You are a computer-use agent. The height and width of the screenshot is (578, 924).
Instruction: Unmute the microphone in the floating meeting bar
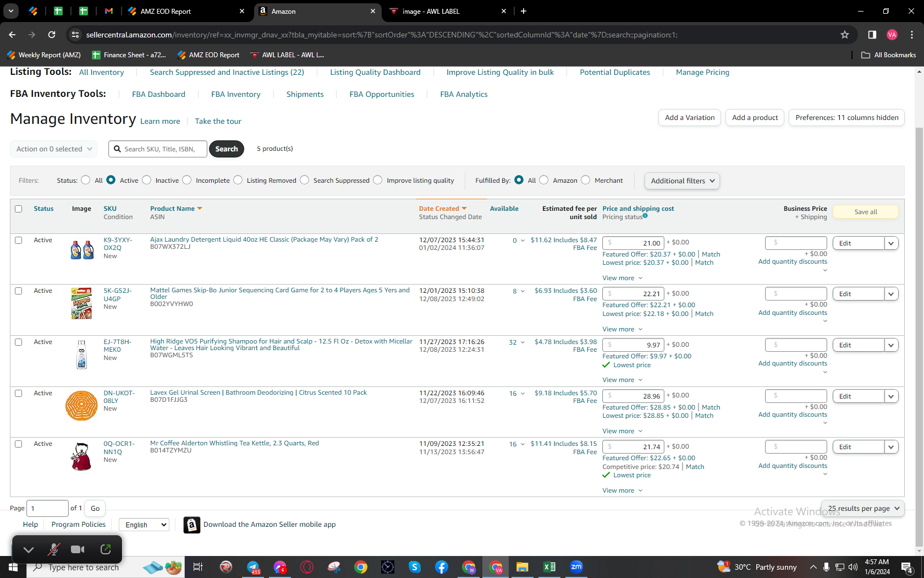[x=53, y=549]
